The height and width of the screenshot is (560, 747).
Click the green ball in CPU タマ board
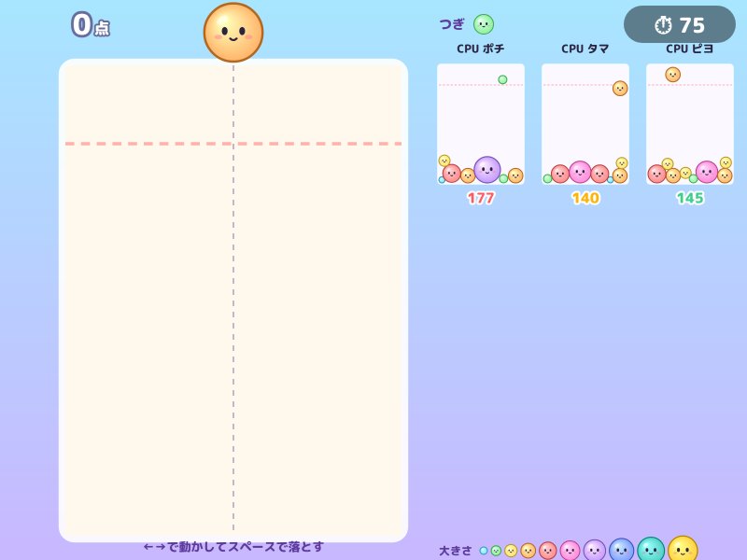coord(547,178)
